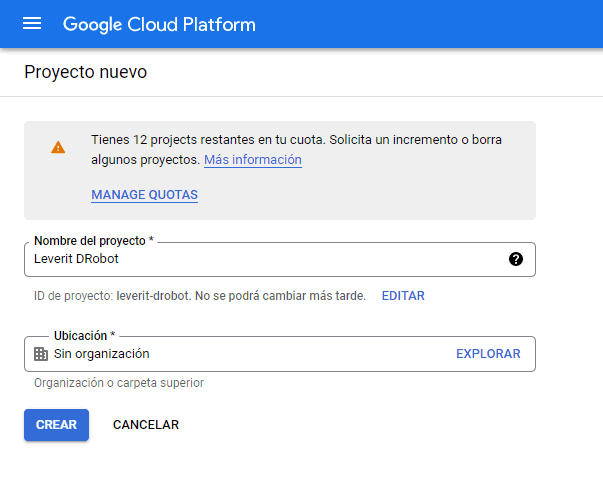The width and height of the screenshot is (603, 478).
Task: Open the hamburger navigation menu
Action: tap(32, 24)
